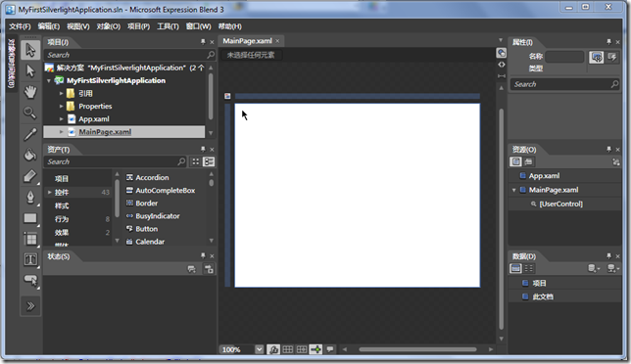
Task: Open the Assets chevron in toolbox
Action: (30, 306)
